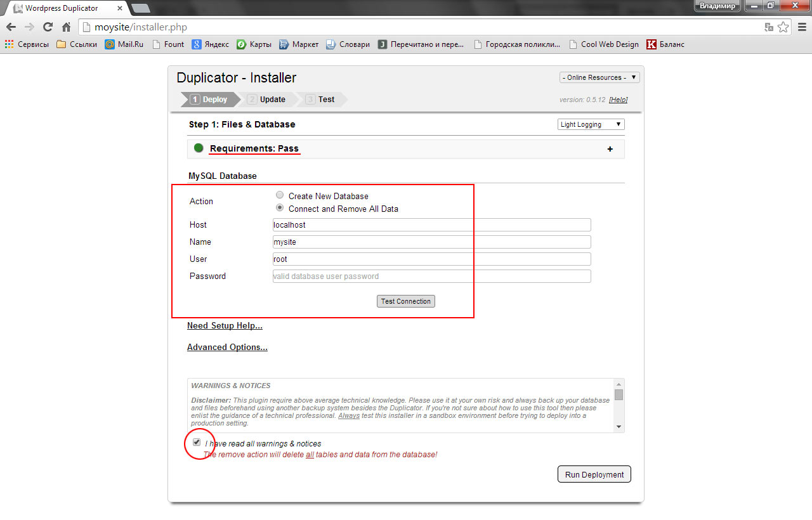Open the Help link near version

click(619, 100)
